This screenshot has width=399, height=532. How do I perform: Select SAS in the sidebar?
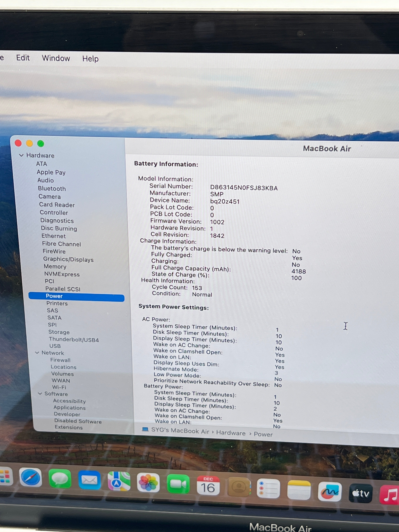(x=52, y=310)
